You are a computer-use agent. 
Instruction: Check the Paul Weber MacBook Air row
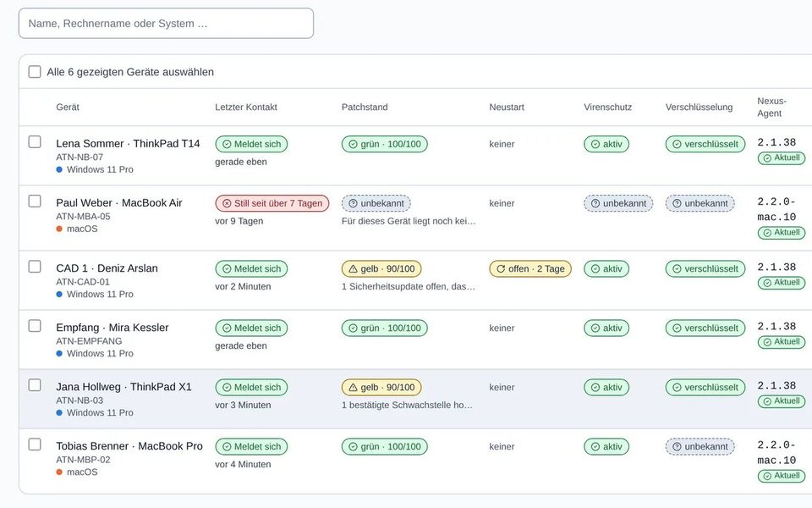[35, 202]
